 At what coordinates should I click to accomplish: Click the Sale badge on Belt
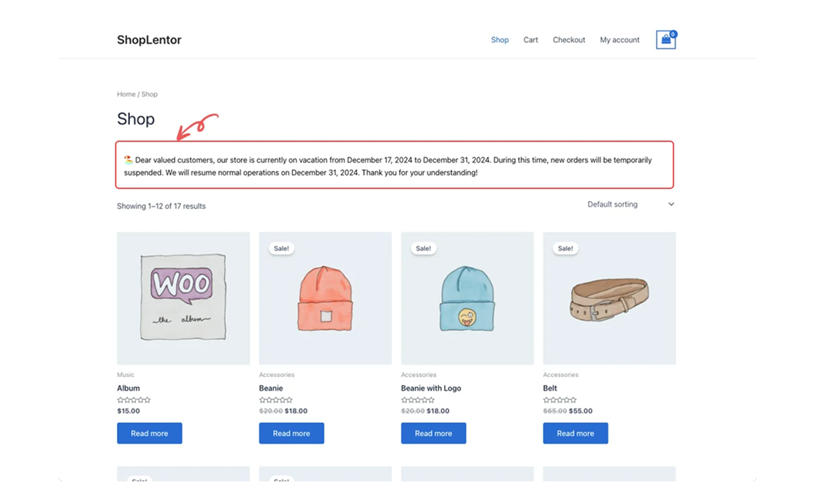[565, 248]
